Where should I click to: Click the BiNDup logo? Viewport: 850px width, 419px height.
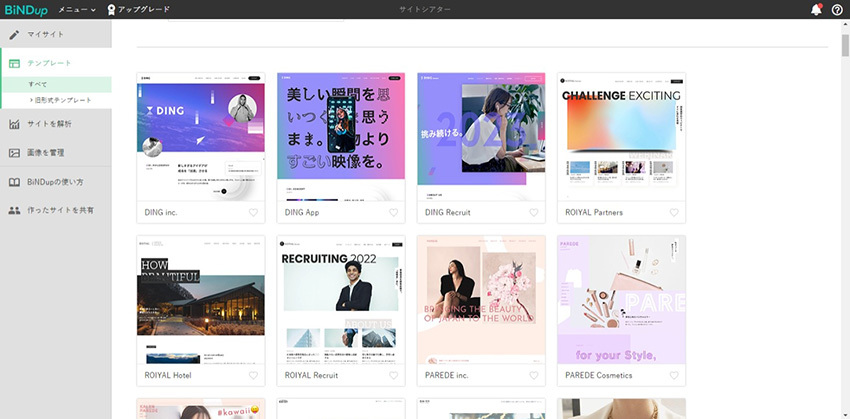coord(26,9)
